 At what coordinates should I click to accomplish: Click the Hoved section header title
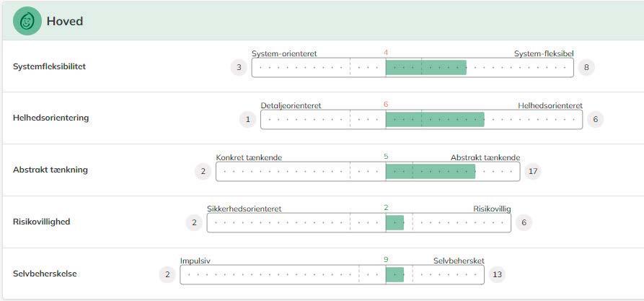65,21
